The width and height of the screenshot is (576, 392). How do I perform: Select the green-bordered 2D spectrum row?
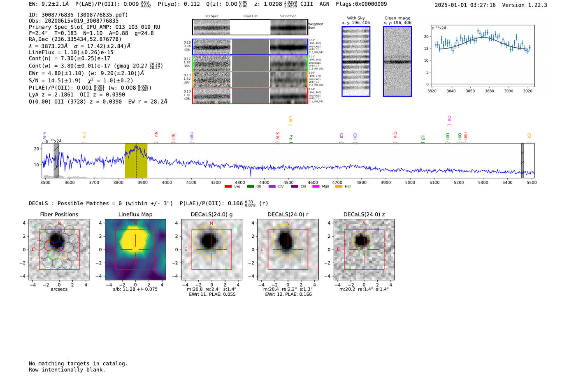(250, 63)
